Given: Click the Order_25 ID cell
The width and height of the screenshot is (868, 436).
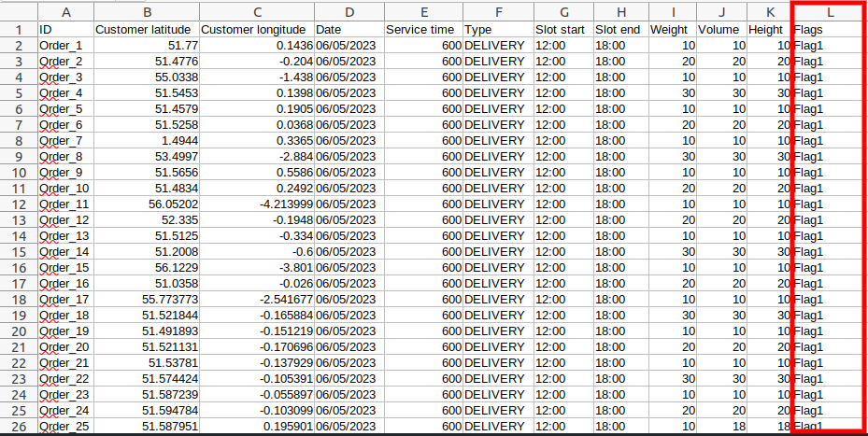Looking at the screenshot, I should point(64,427).
